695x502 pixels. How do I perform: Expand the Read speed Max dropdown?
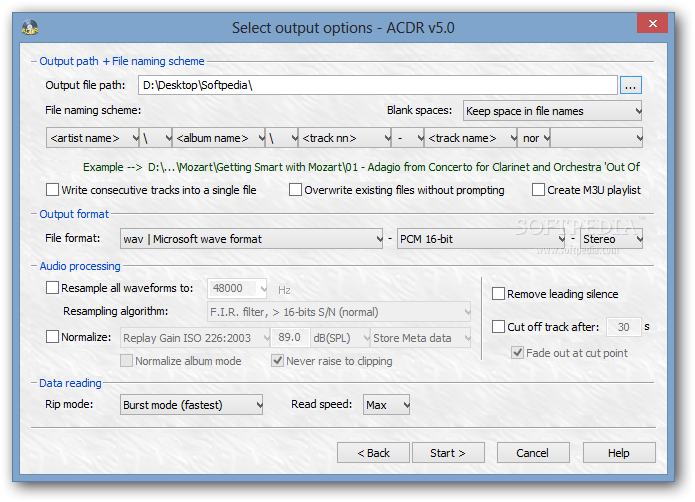click(x=386, y=405)
